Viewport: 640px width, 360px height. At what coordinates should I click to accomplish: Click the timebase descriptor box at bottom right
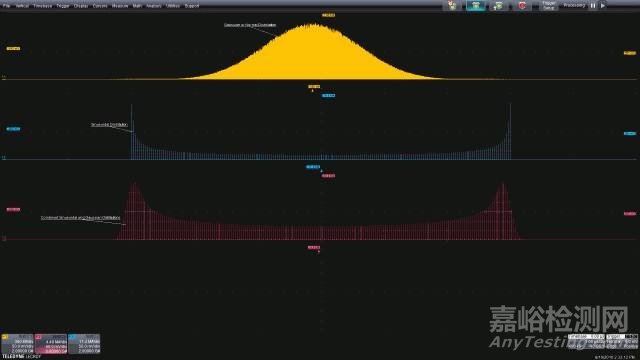click(x=586, y=342)
